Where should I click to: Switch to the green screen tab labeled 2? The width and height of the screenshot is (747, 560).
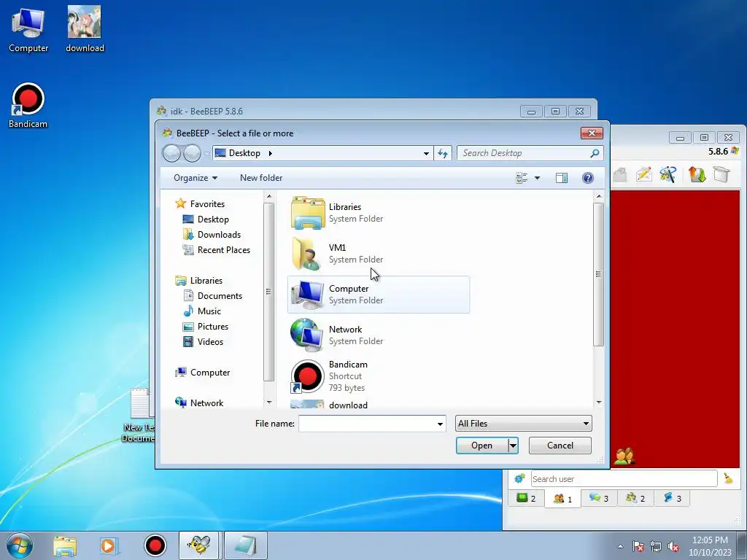point(526,499)
